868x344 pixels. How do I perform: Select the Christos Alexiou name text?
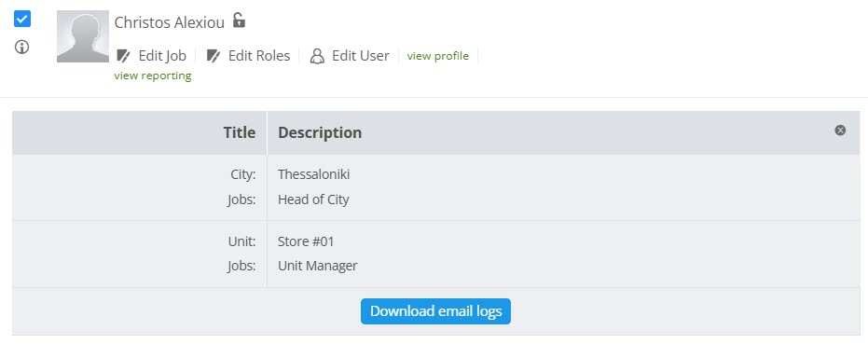[170, 22]
